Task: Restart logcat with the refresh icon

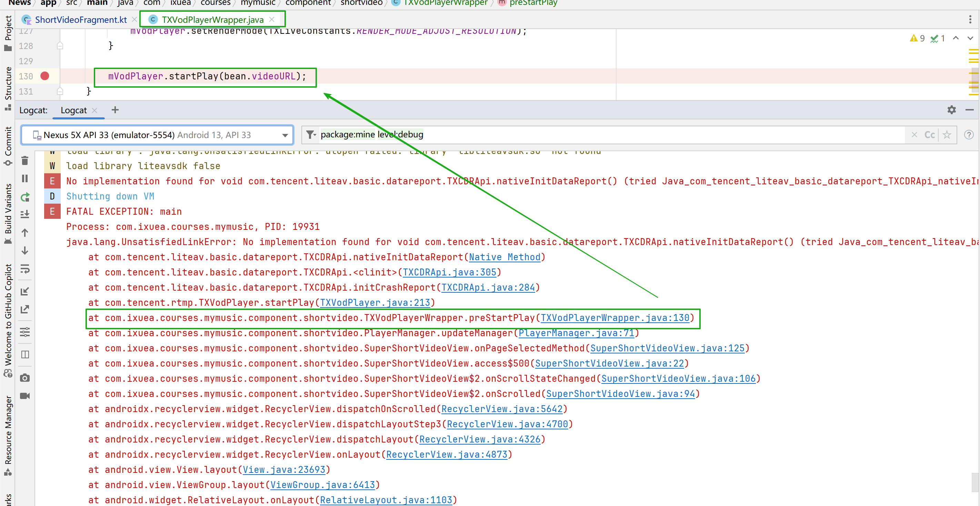Action: click(x=25, y=197)
